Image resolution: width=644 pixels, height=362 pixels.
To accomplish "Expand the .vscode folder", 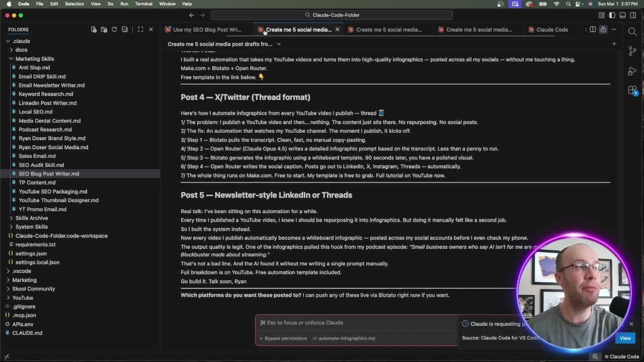I will pos(21,271).
